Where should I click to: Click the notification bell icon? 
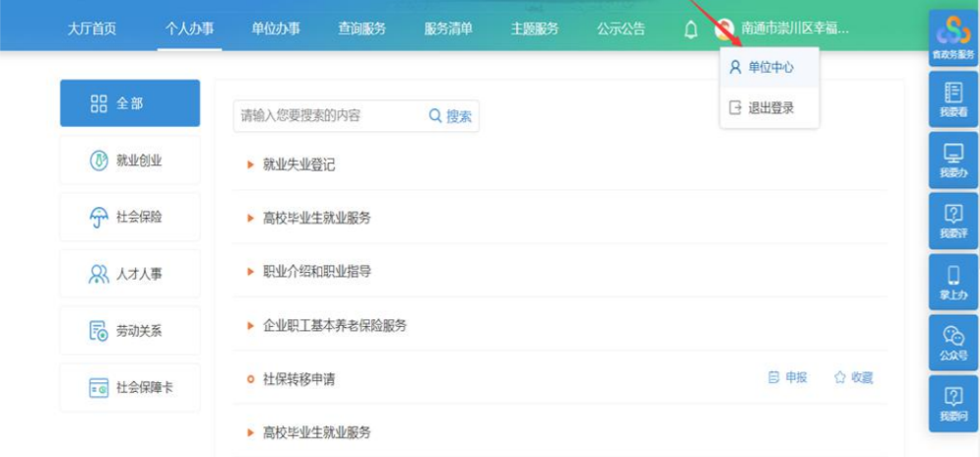pos(690,30)
